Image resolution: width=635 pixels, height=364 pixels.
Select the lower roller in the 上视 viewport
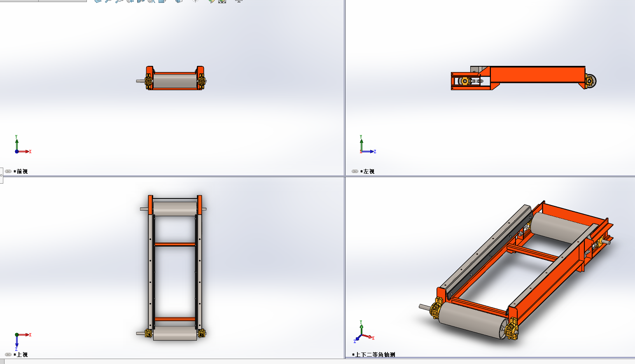click(175, 334)
